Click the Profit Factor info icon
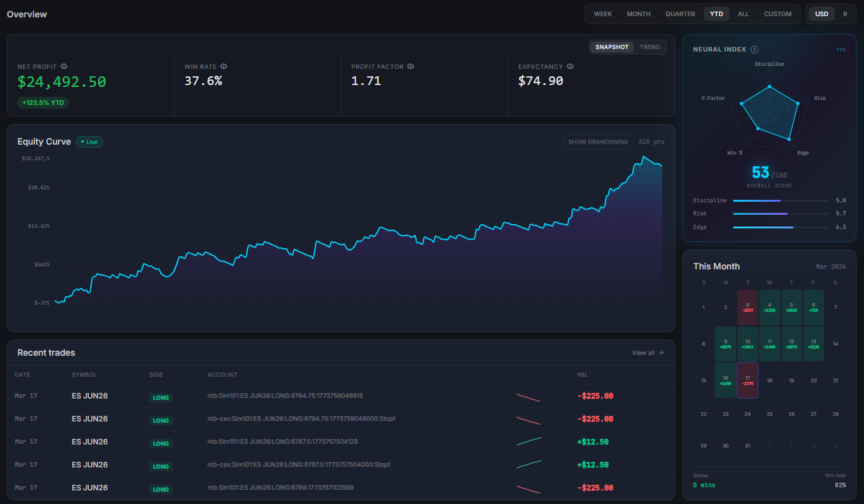This screenshot has height=504, width=864. (x=411, y=66)
